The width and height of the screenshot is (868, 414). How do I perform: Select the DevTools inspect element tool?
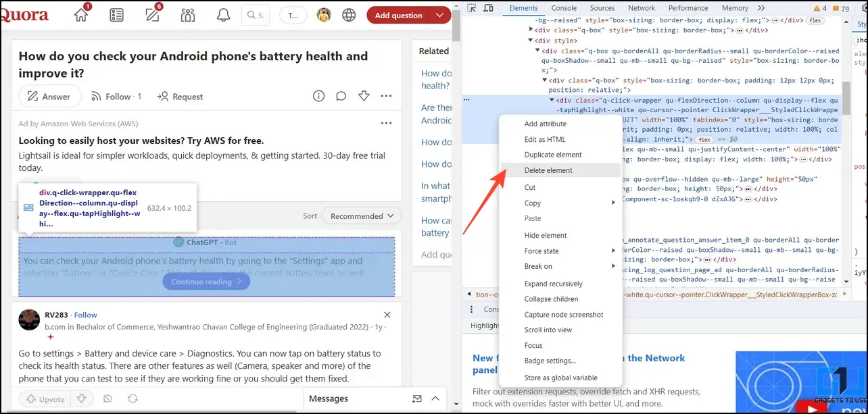471,8
